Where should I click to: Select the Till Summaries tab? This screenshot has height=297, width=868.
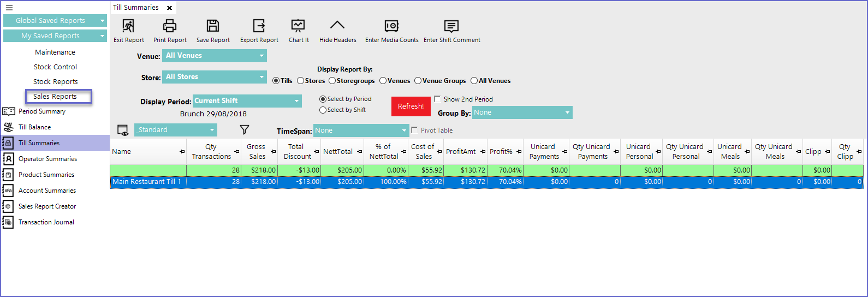136,8
